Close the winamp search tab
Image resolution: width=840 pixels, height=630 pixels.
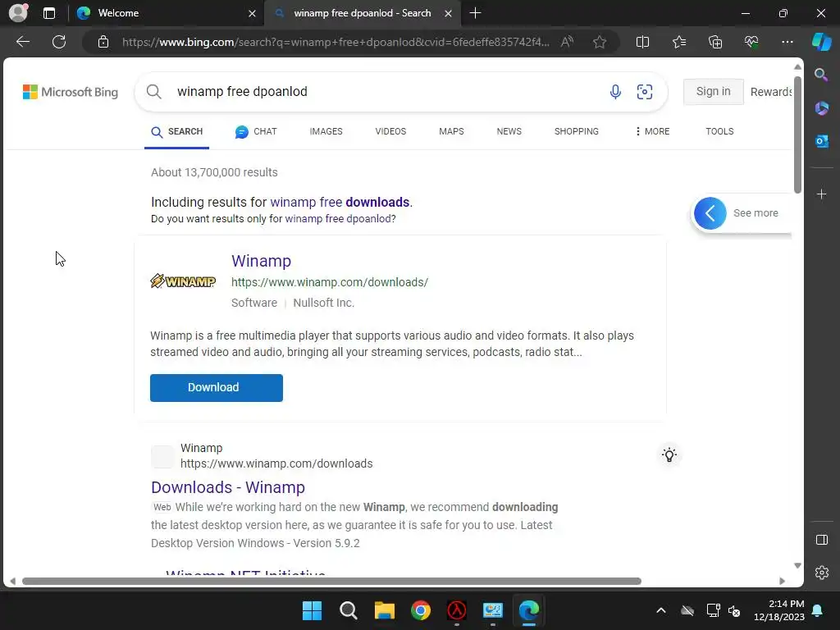[449, 13]
